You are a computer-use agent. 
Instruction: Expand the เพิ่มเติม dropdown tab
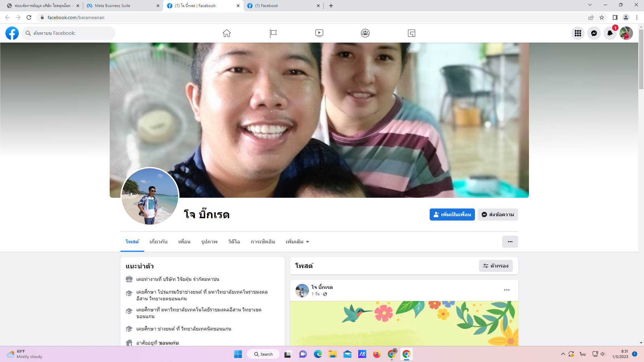tap(297, 242)
